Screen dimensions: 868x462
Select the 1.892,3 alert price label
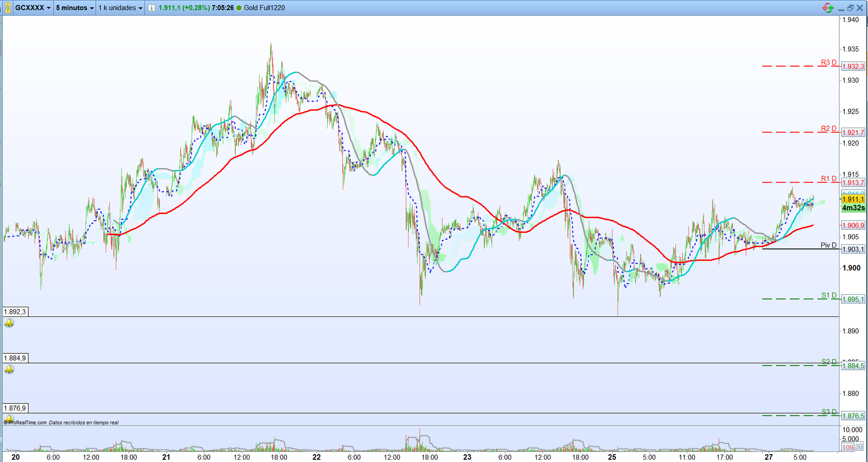15,312
